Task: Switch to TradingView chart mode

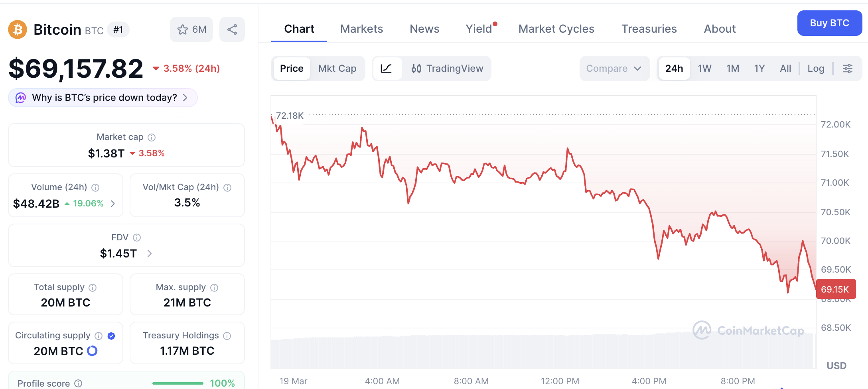Action: point(447,69)
